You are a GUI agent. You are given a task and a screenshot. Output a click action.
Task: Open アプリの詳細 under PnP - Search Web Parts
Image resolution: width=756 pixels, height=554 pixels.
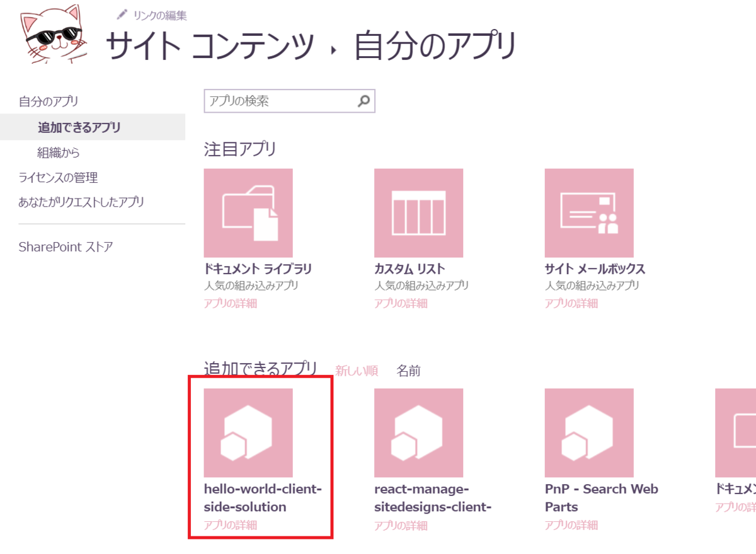click(x=571, y=525)
